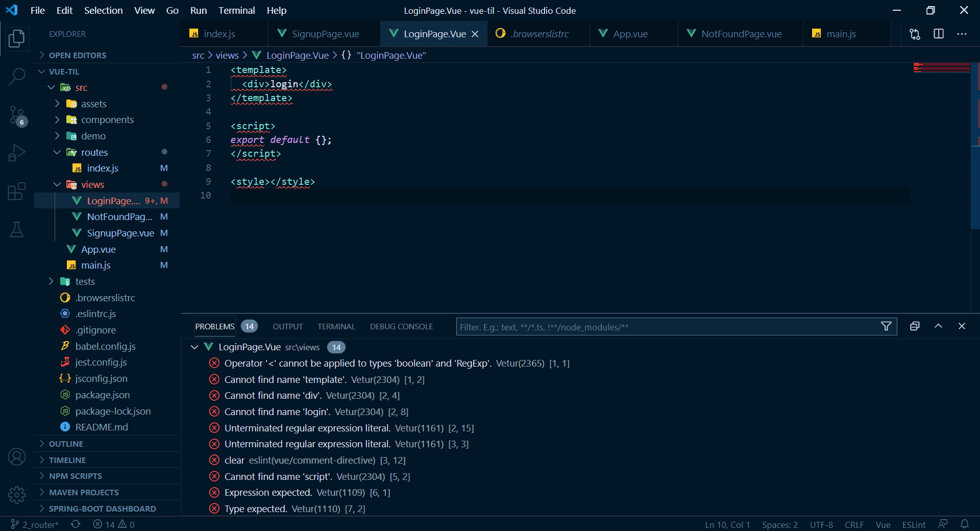Click the CRLF line ending indicator

(x=854, y=524)
